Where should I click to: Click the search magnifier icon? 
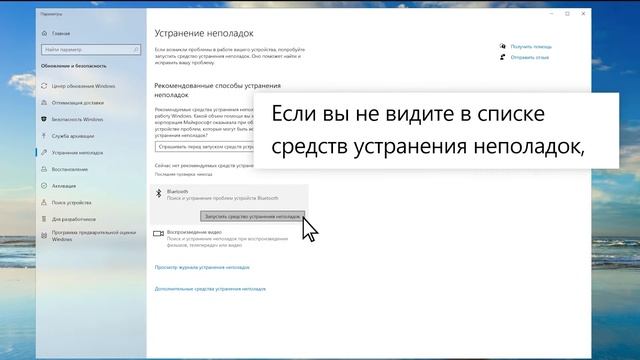(136, 50)
